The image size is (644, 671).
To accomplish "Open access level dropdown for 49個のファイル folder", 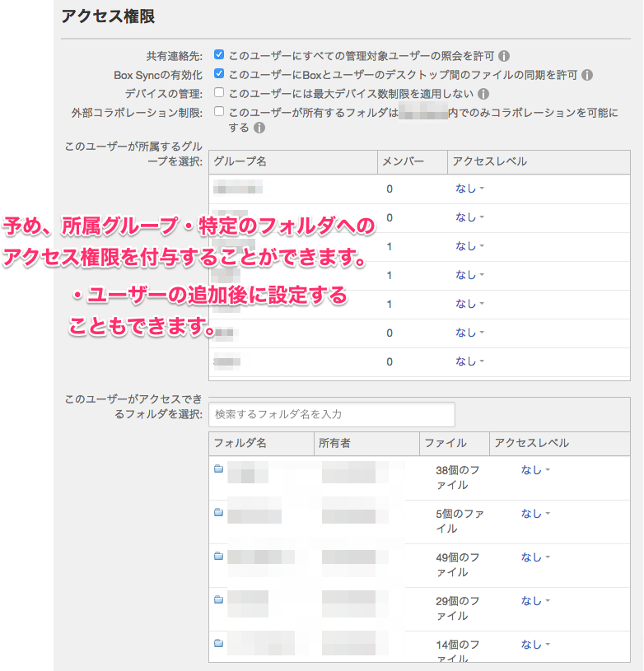I will point(535,557).
